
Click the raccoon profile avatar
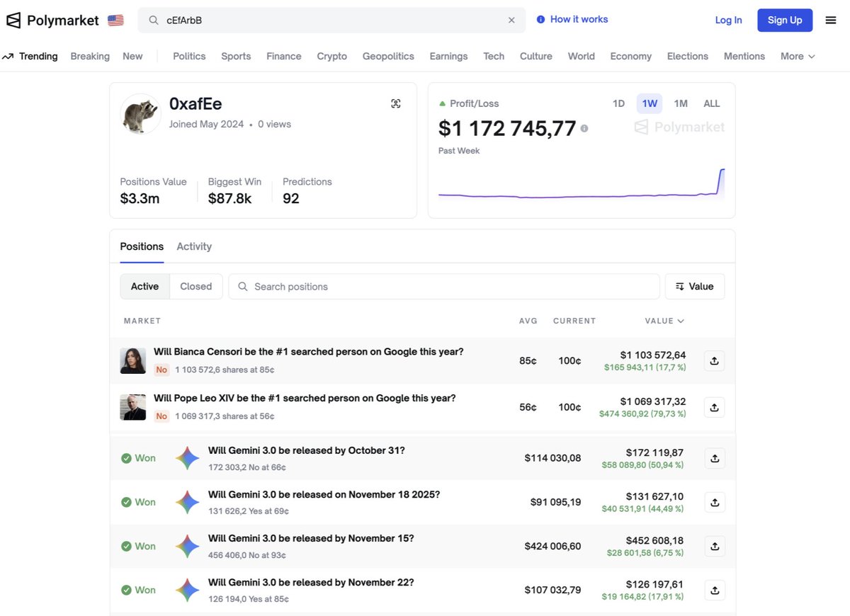tap(140, 114)
